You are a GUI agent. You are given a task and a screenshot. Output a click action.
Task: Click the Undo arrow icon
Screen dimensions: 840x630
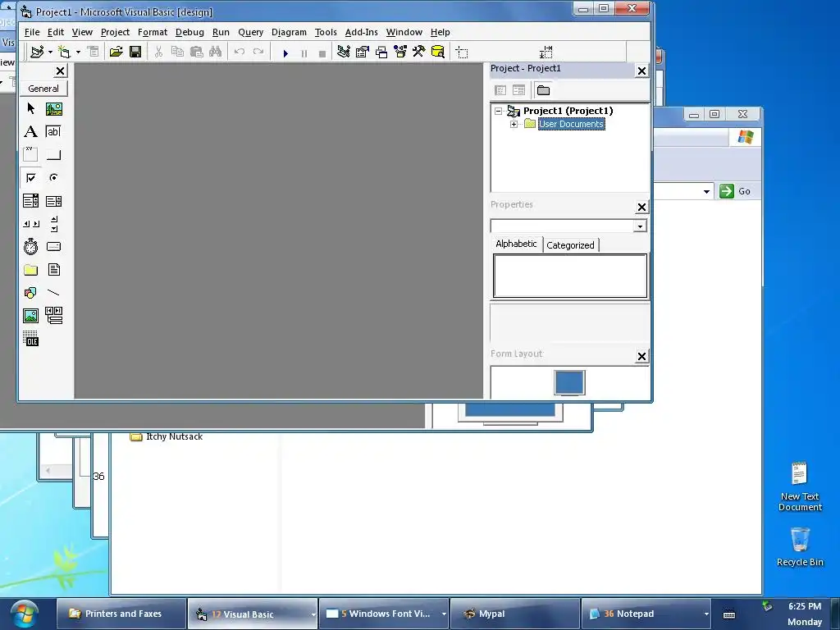240,52
